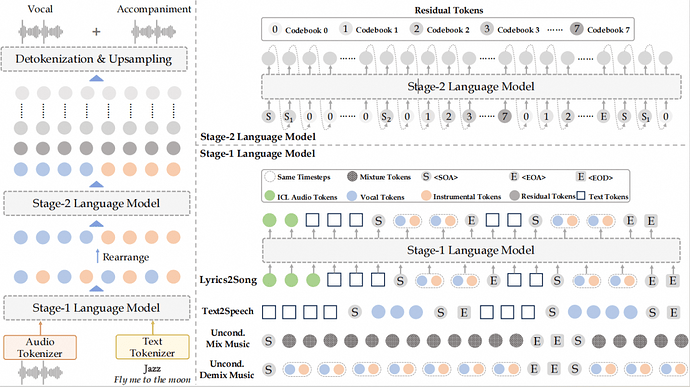The width and height of the screenshot is (690, 387).
Task: Click the large Stage-1 Language Model bar
Action: coord(471,251)
